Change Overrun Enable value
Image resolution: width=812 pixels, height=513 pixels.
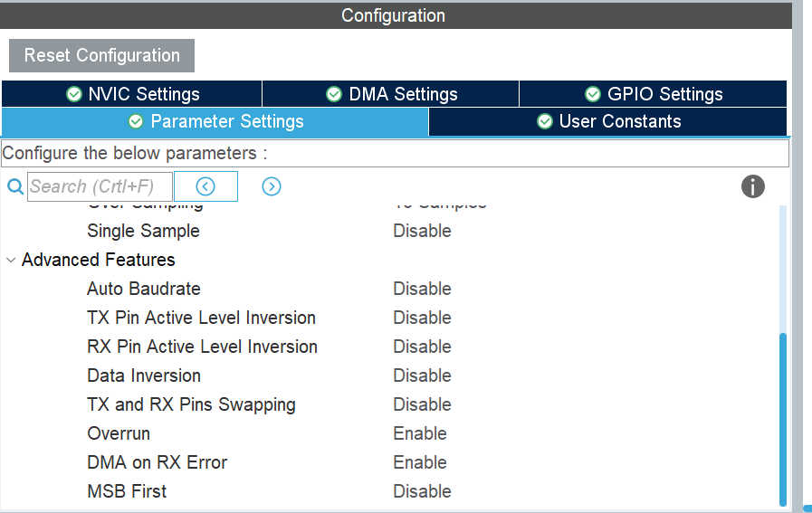click(x=420, y=433)
